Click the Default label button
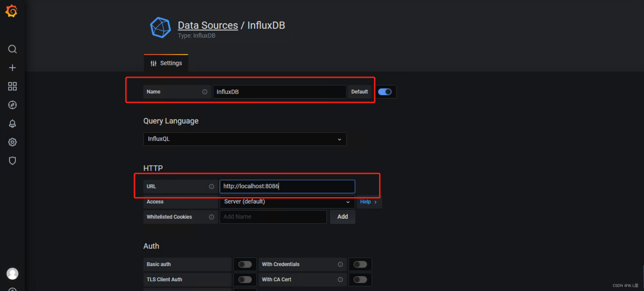Viewport: 644px width, 291px height. 360,92
